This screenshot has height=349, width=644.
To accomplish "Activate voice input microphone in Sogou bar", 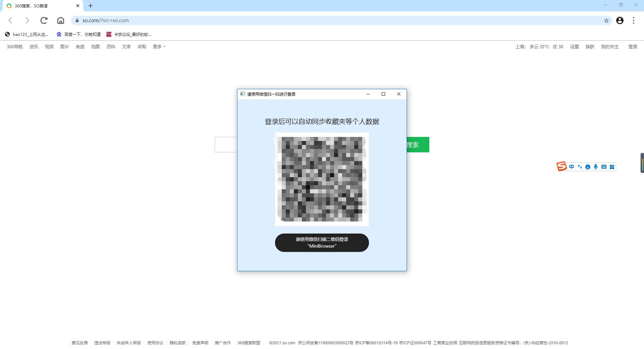I will tap(596, 167).
